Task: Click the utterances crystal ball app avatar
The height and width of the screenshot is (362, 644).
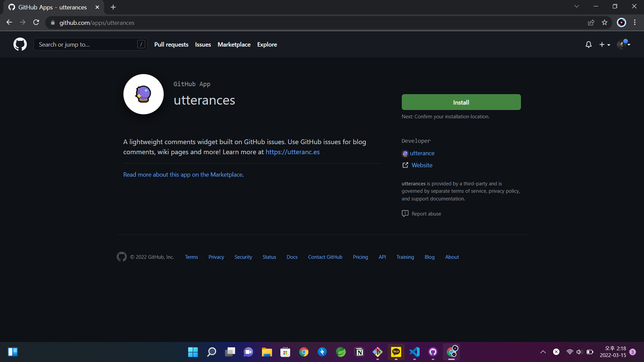Action: (x=143, y=94)
